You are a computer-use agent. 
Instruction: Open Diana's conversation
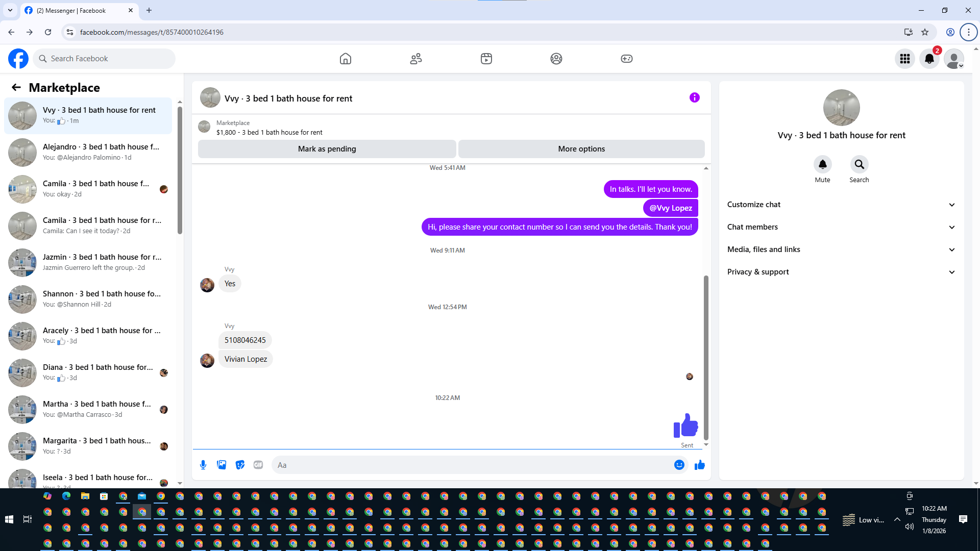88,373
